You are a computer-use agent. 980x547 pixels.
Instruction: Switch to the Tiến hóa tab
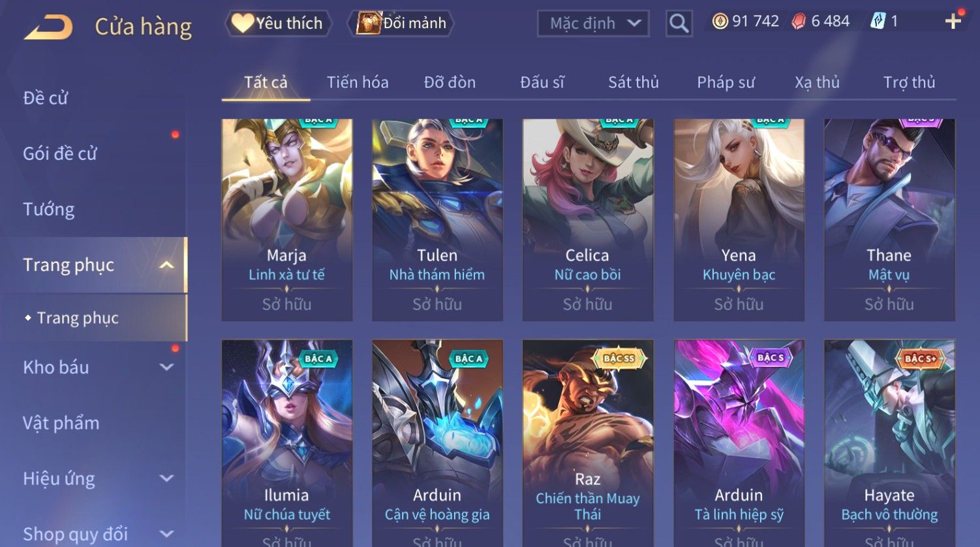(x=358, y=82)
